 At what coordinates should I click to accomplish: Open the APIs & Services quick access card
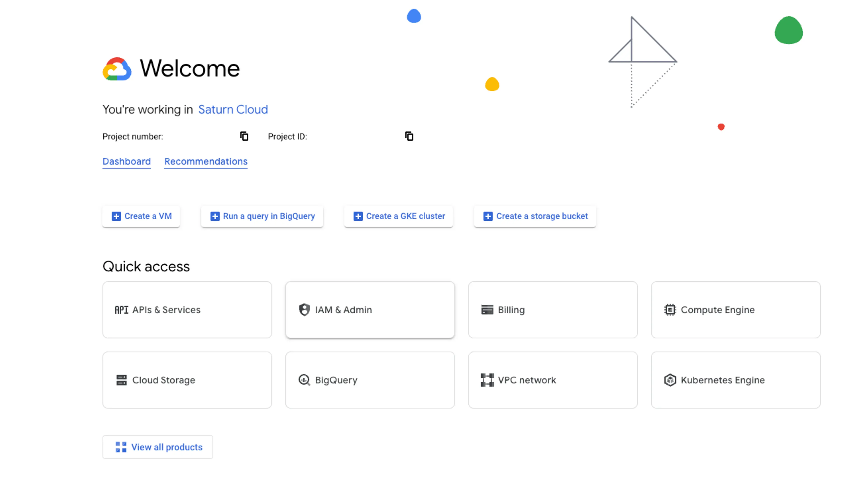coord(187,310)
